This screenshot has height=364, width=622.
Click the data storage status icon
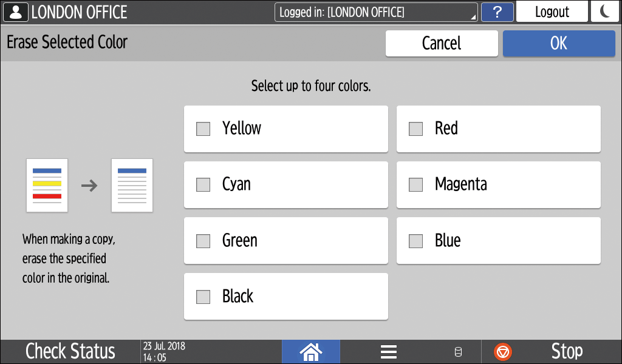pos(458,351)
